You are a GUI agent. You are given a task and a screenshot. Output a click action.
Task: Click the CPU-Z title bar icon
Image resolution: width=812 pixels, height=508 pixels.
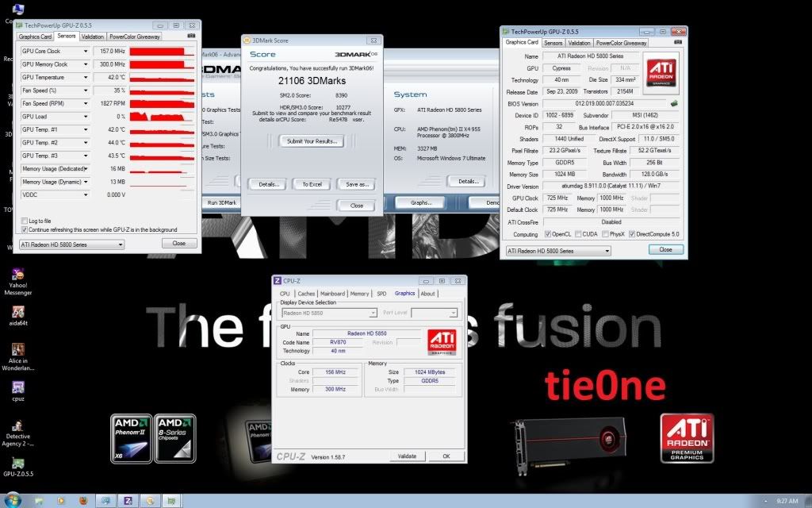pyautogui.click(x=277, y=280)
